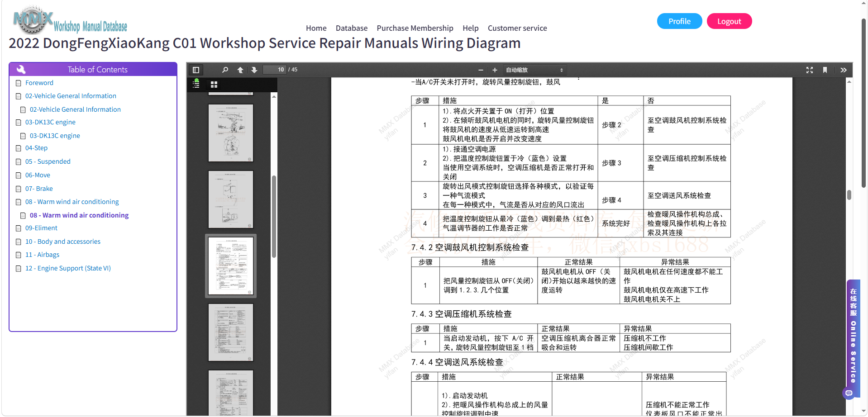Open the 04-Step chapter

point(36,148)
